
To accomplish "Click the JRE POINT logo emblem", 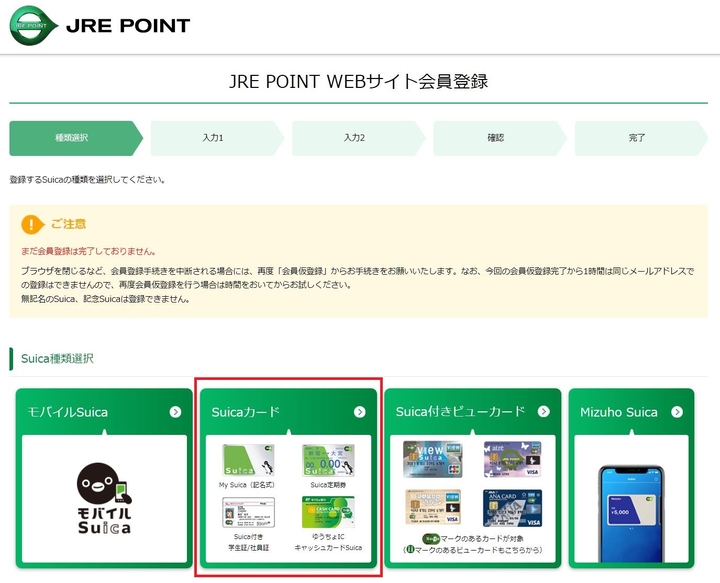I will pos(34,26).
